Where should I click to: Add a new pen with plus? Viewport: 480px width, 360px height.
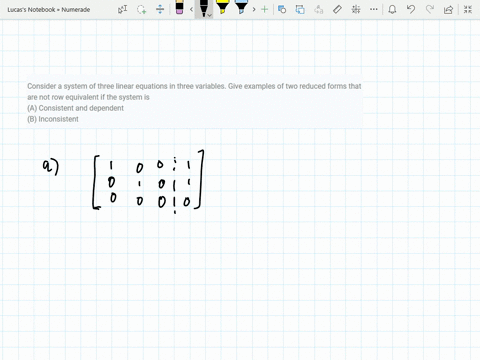tap(264, 9)
